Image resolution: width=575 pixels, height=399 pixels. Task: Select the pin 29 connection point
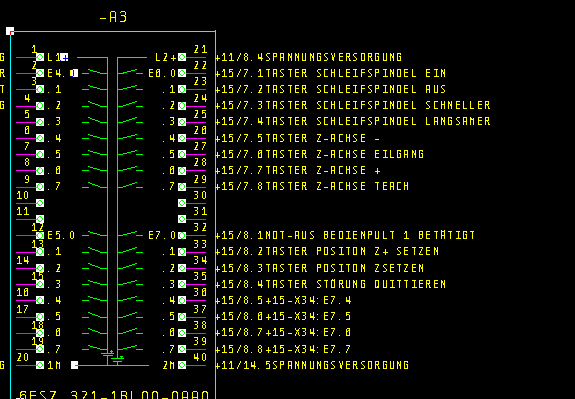(x=182, y=187)
